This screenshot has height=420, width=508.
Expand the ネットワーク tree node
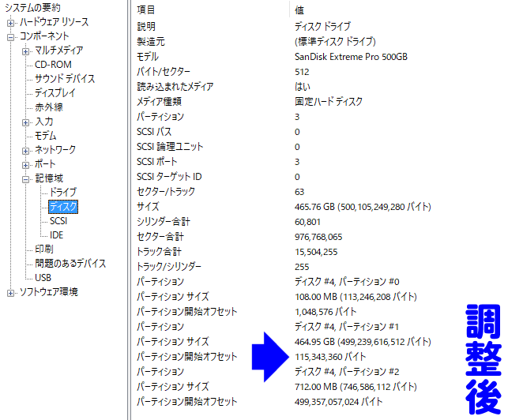(x=25, y=152)
